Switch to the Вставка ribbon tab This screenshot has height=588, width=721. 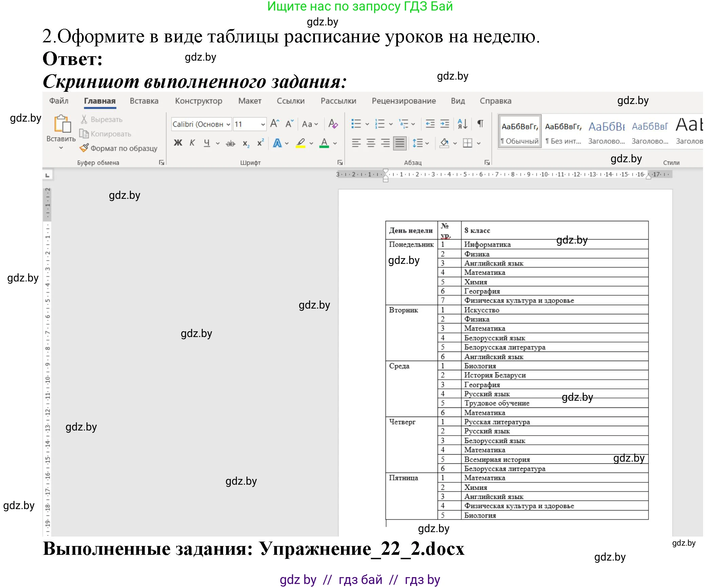tap(144, 101)
